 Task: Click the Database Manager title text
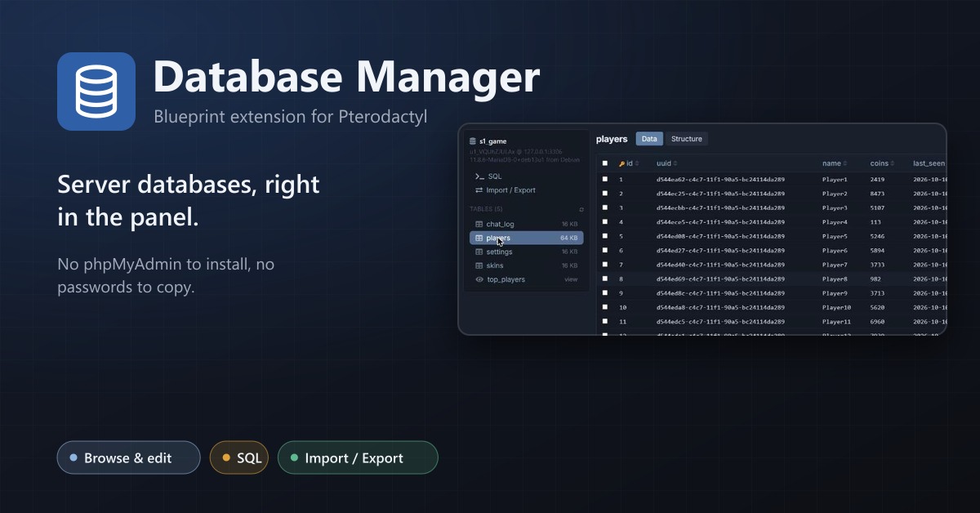(x=346, y=77)
